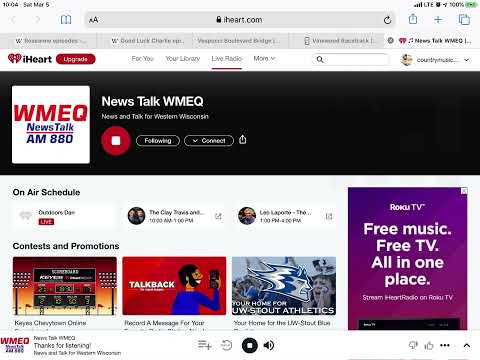Share the station using the header share icon
This screenshot has width=480, height=360.
coord(243,140)
